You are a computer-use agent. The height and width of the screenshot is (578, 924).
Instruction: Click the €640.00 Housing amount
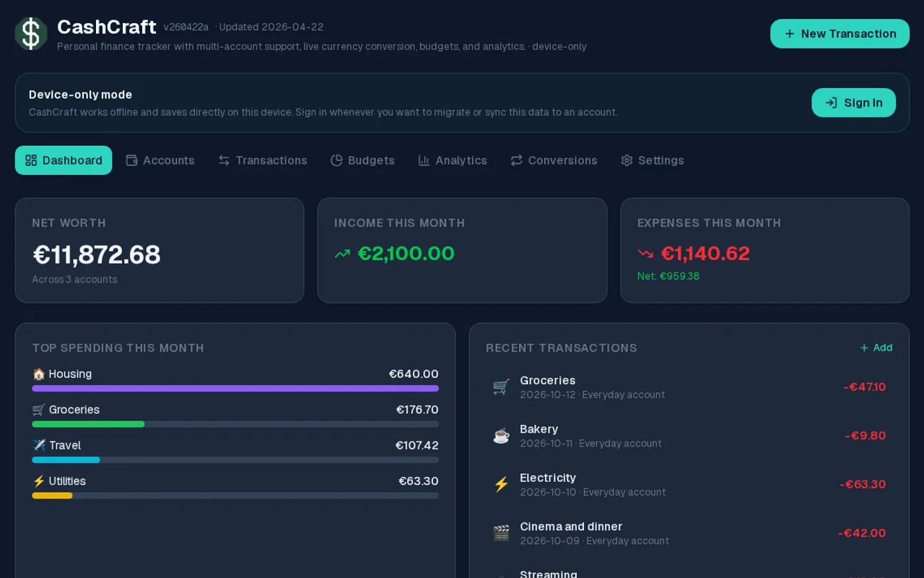click(414, 374)
